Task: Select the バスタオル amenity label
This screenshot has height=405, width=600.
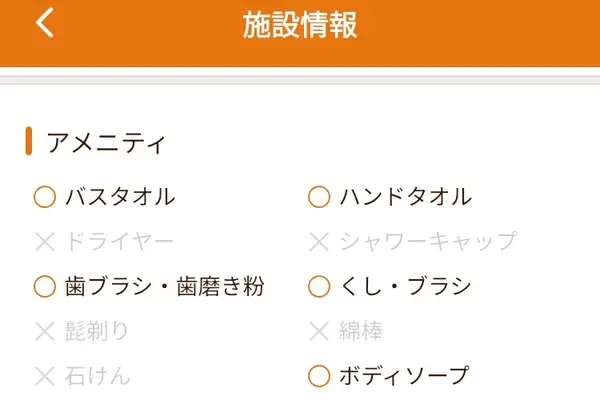Action: click(x=119, y=197)
